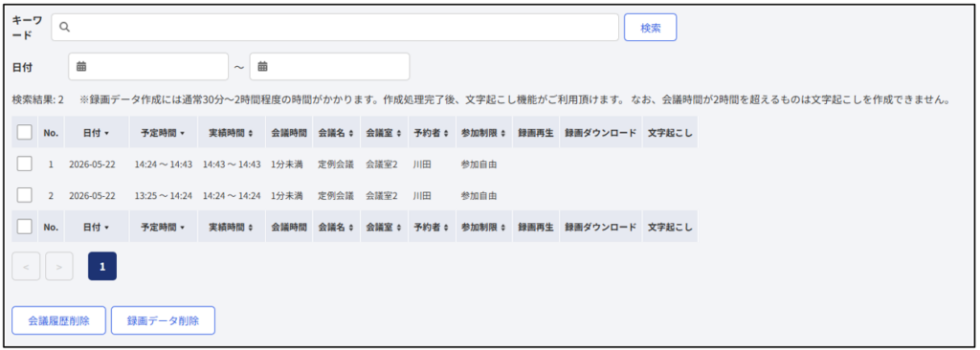The height and width of the screenshot is (350, 980).
Task: Click actual time 14:24～14:24 in row 2
Action: pos(232,196)
